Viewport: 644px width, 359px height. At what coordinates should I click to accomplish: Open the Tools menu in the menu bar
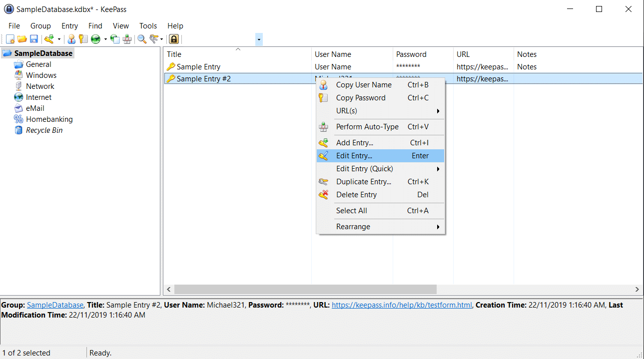(x=148, y=26)
